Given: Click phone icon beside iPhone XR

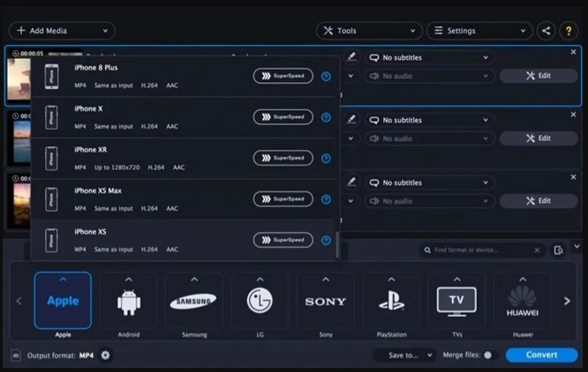Looking at the screenshot, I should [x=51, y=158].
